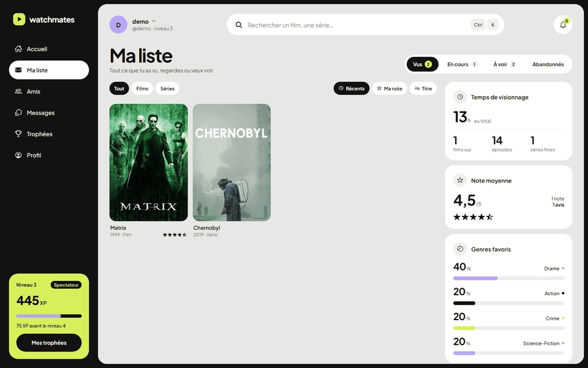Click the watchmates play logo icon
The image size is (588, 368).
[x=19, y=19]
